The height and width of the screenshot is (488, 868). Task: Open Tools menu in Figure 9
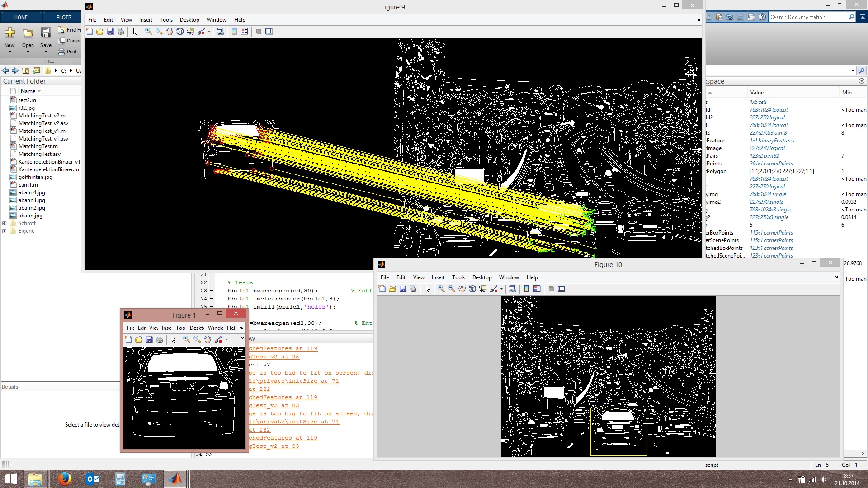(166, 20)
